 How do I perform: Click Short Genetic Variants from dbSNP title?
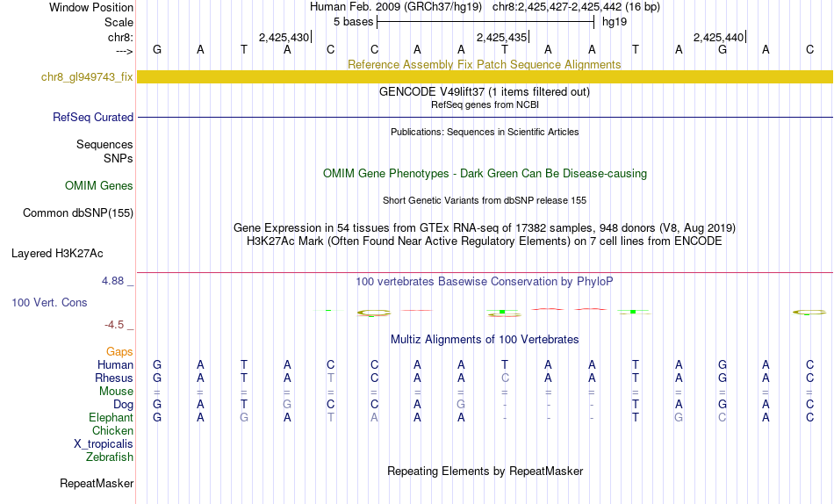(485, 201)
